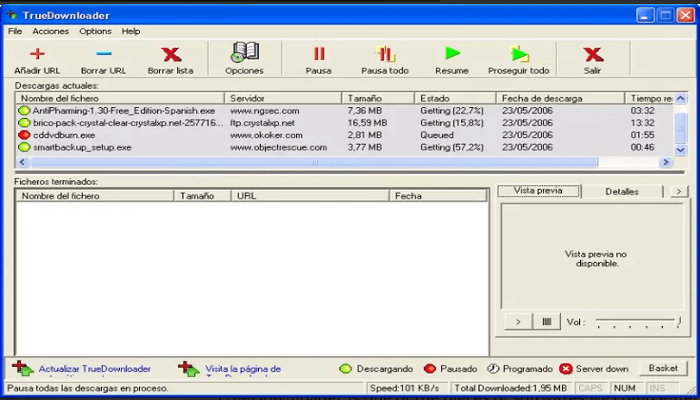700x400 pixels.
Task: Click Getting (57,2%) status cell
Action: pyautogui.click(x=452, y=147)
